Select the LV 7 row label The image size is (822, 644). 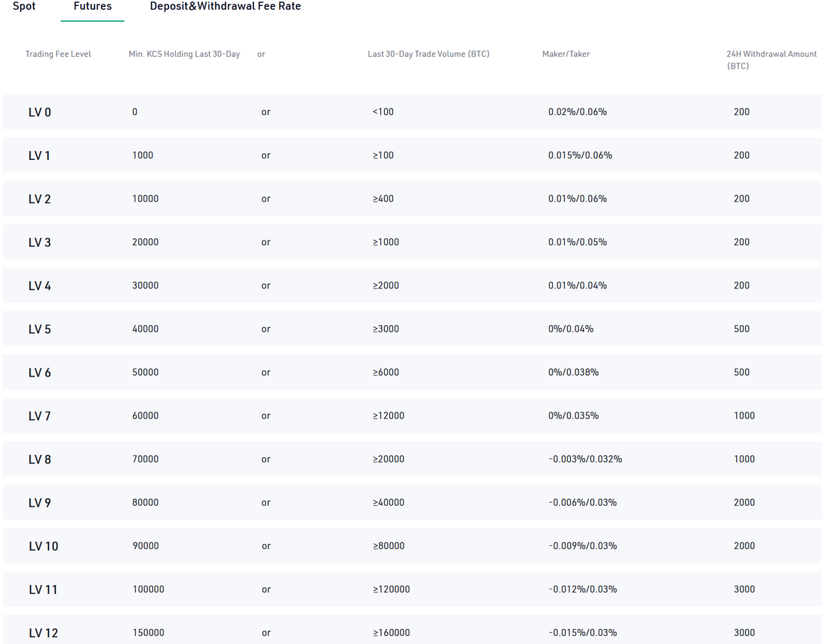40,416
